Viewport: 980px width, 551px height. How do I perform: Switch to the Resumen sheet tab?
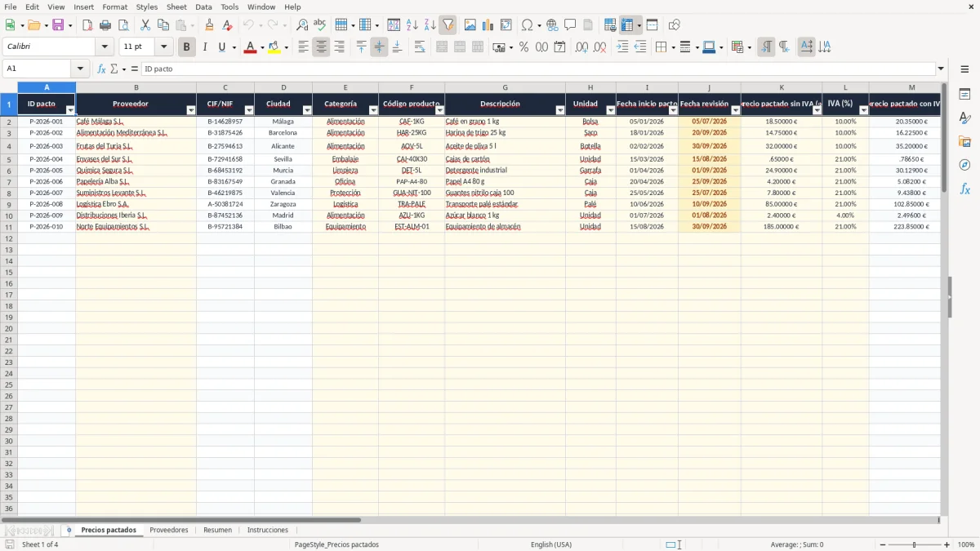click(x=217, y=530)
